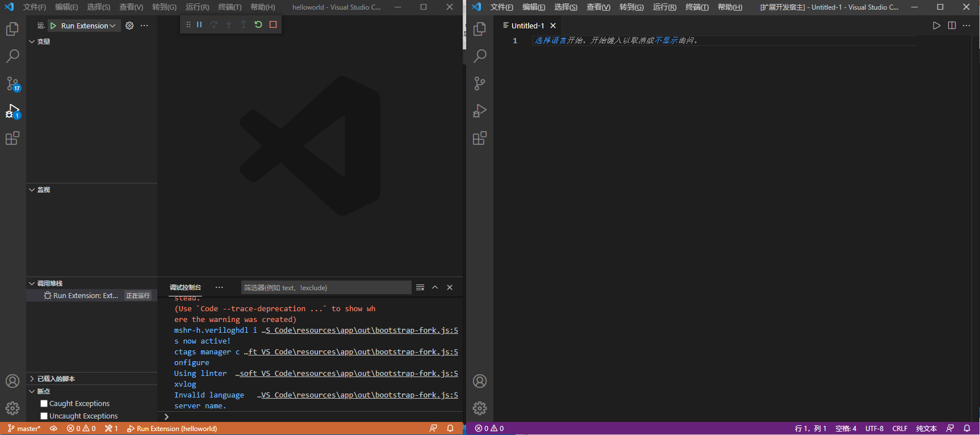
Task: Restart the debug session
Action: pos(258,24)
